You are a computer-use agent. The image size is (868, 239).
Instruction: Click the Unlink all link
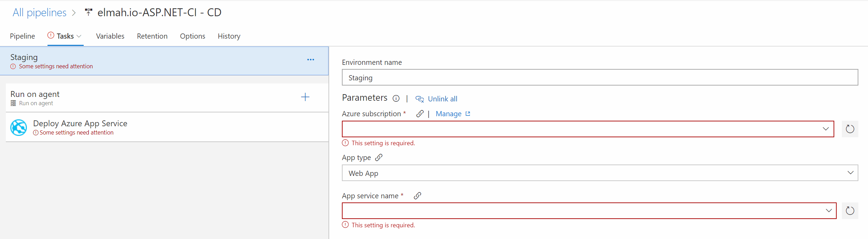(x=442, y=99)
